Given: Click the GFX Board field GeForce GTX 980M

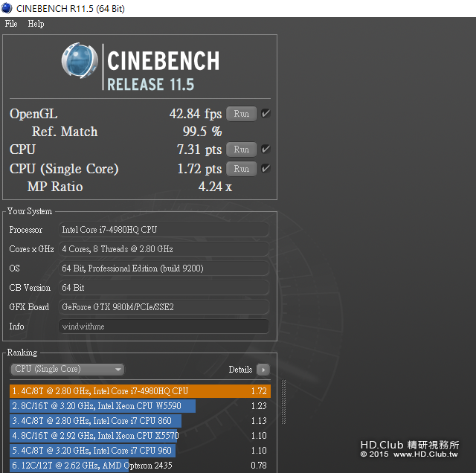Looking at the screenshot, I should click(x=164, y=307).
